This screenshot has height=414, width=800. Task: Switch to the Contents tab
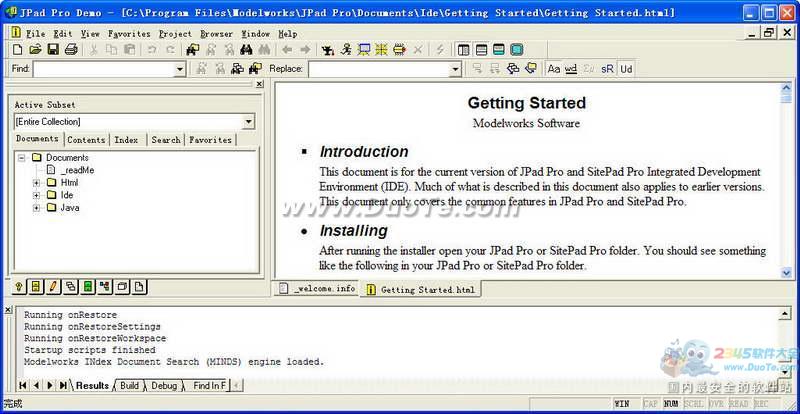[86, 140]
